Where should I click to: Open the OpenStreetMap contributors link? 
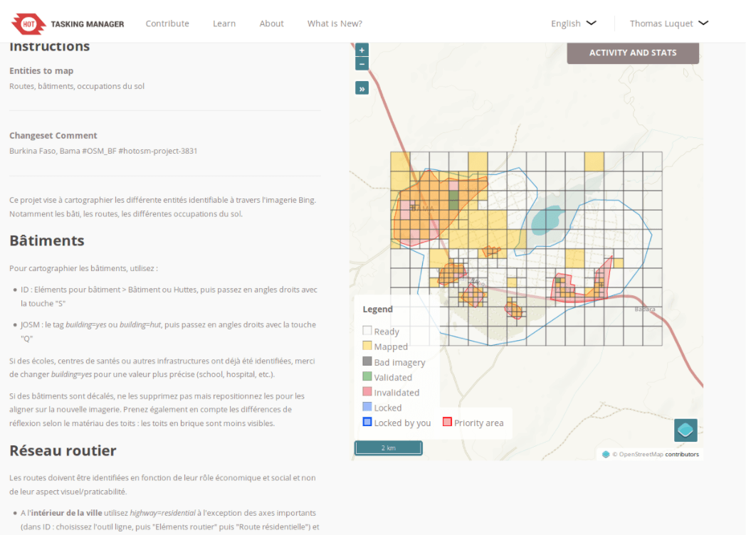click(x=681, y=454)
